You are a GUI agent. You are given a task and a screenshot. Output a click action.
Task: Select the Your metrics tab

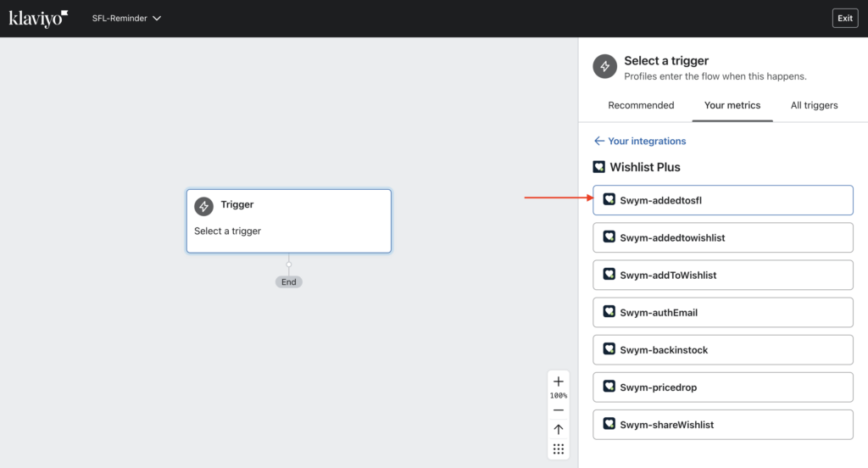[732, 105]
